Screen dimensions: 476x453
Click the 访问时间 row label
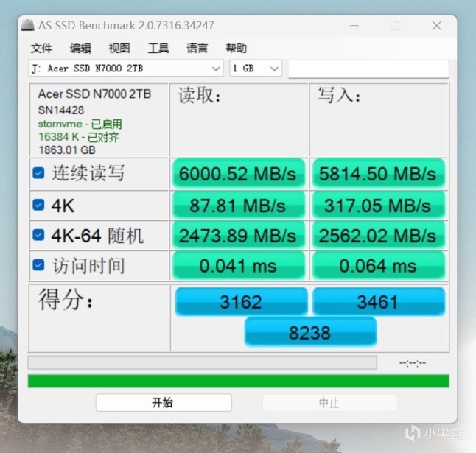[88, 265]
